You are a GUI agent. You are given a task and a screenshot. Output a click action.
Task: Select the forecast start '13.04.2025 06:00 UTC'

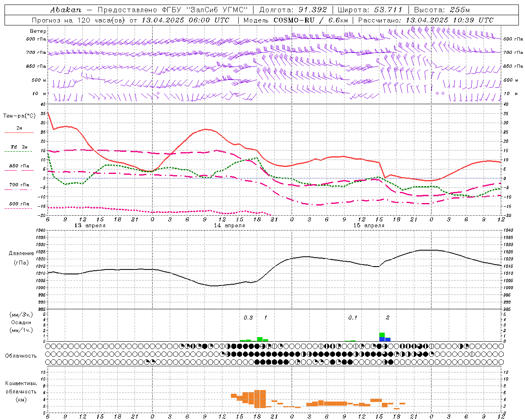tap(185, 20)
